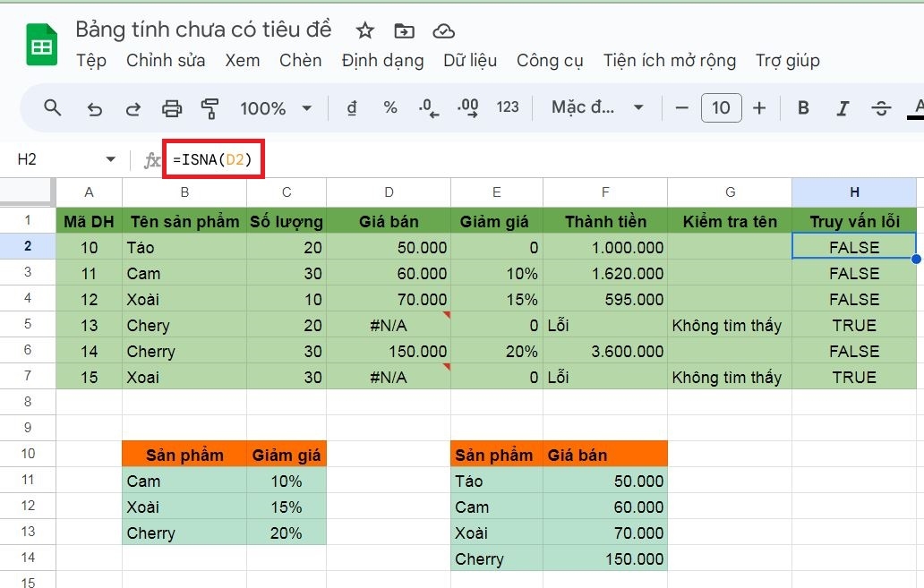Toggle italic formatting

[x=843, y=108]
